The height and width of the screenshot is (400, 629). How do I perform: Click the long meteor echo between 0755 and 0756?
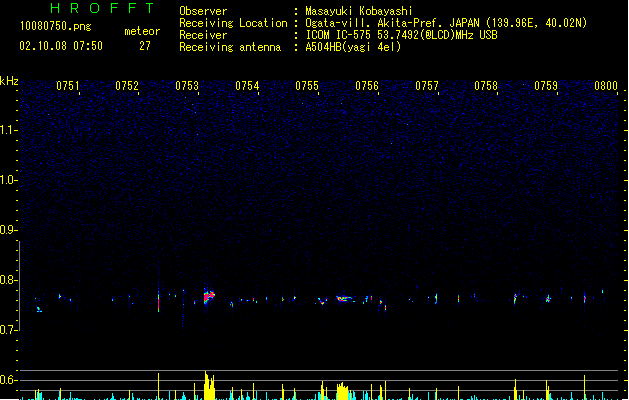coord(344,299)
